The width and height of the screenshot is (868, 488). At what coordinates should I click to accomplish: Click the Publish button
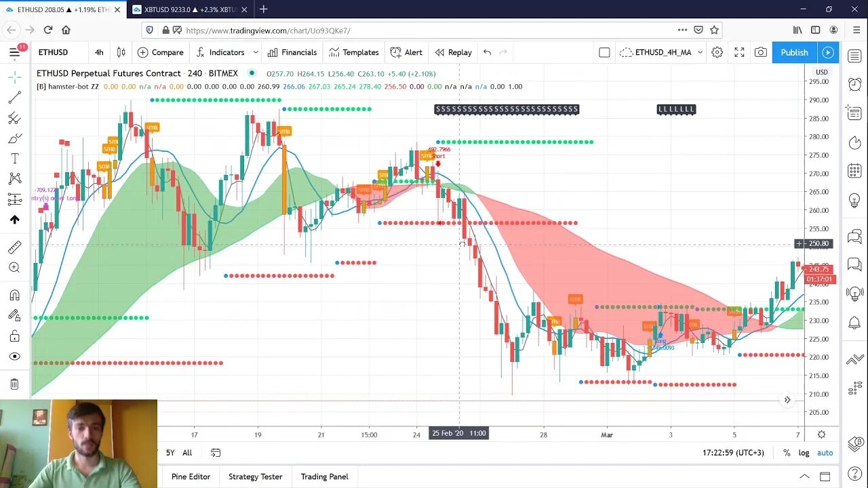[x=794, y=52]
